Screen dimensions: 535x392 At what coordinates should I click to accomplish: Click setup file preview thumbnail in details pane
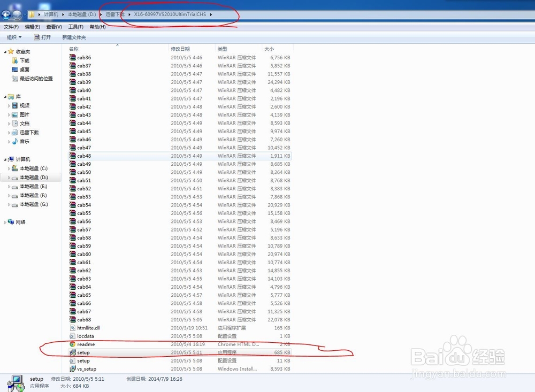[16, 383]
